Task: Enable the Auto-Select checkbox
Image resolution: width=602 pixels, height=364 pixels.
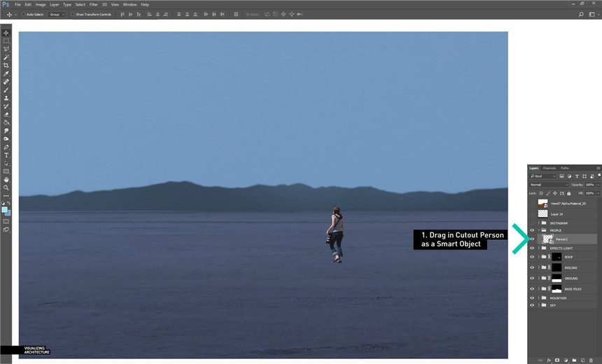Action: 23,14
